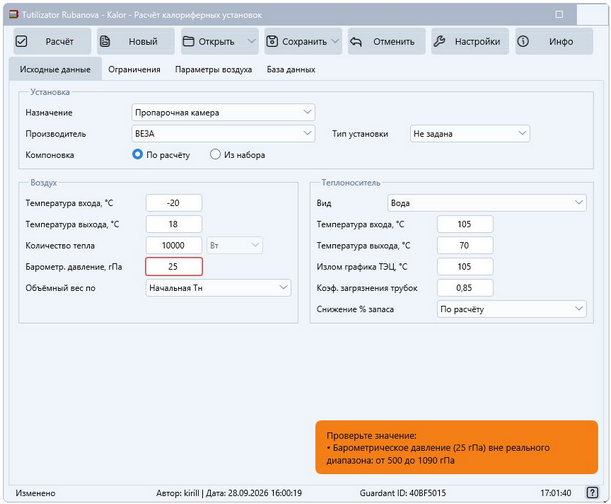
Task: Click the Излом графика ТЭЦ field
Action: pos(465,267)
